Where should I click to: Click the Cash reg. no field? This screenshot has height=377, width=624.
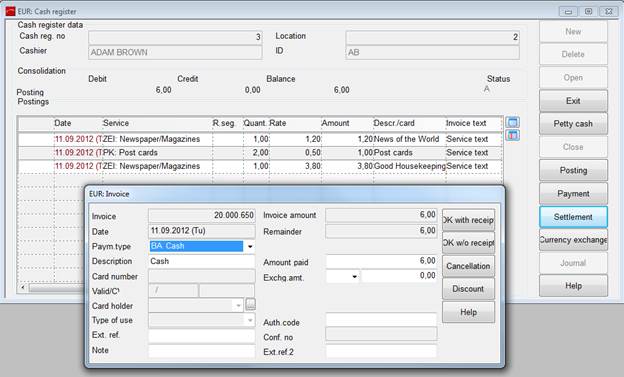click(175, 37)
